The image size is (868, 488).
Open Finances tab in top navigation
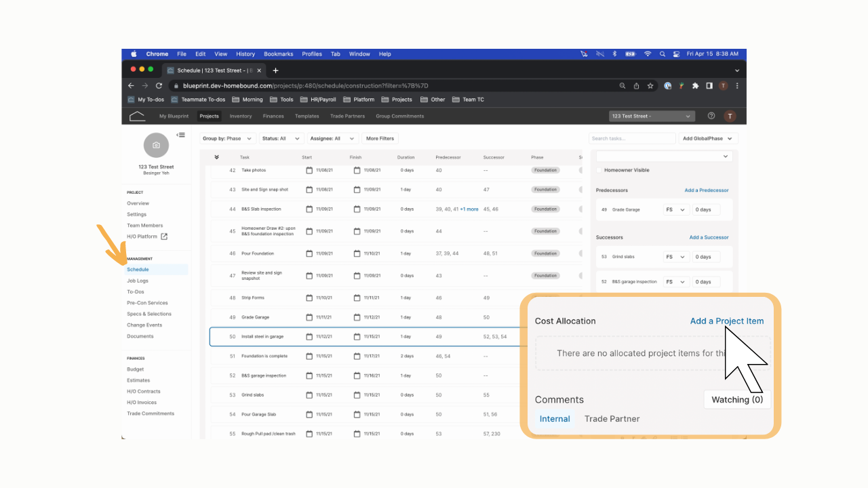pyautogui.click(x=273, y=116)
